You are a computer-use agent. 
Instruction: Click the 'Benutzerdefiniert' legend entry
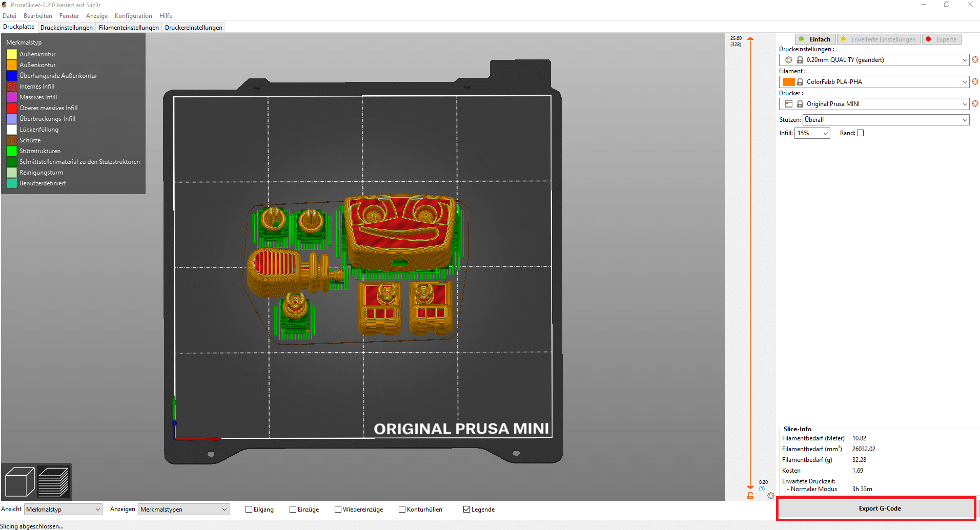click(43, 183)
